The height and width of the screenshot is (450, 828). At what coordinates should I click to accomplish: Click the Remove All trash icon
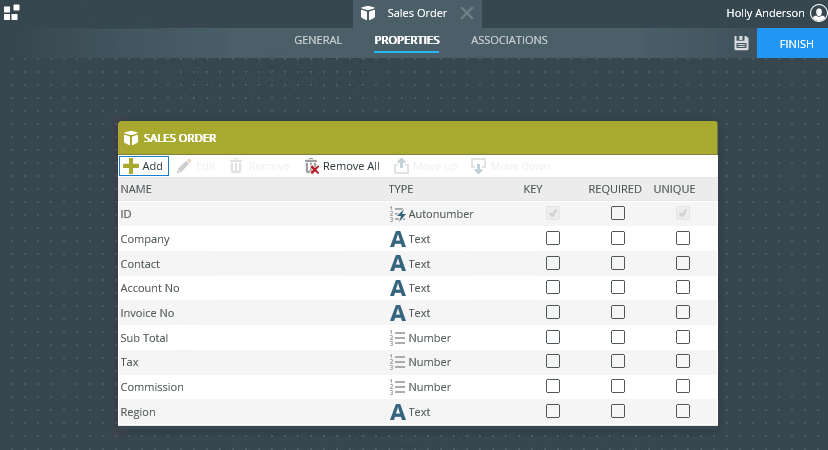pos(311,166)
